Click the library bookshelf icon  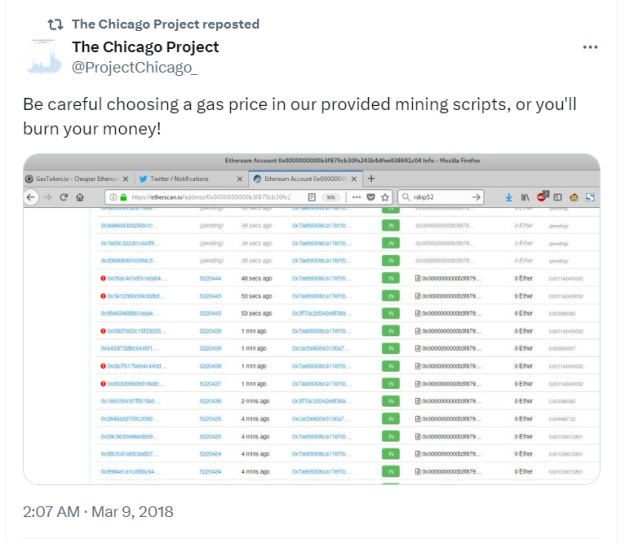pyautogui.click(x=525, y=197)
